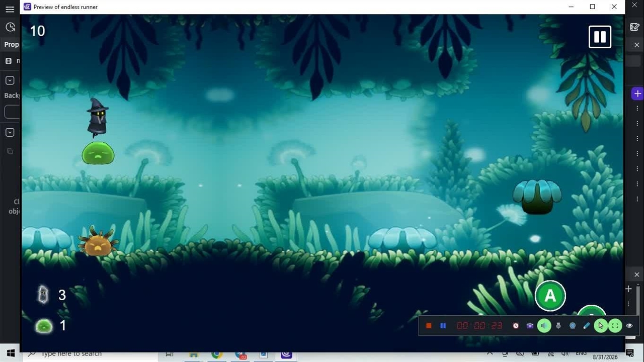Toggle microphone recording in recorder toolbar
The image size is (644, 362).
click(x=558, y=326)
